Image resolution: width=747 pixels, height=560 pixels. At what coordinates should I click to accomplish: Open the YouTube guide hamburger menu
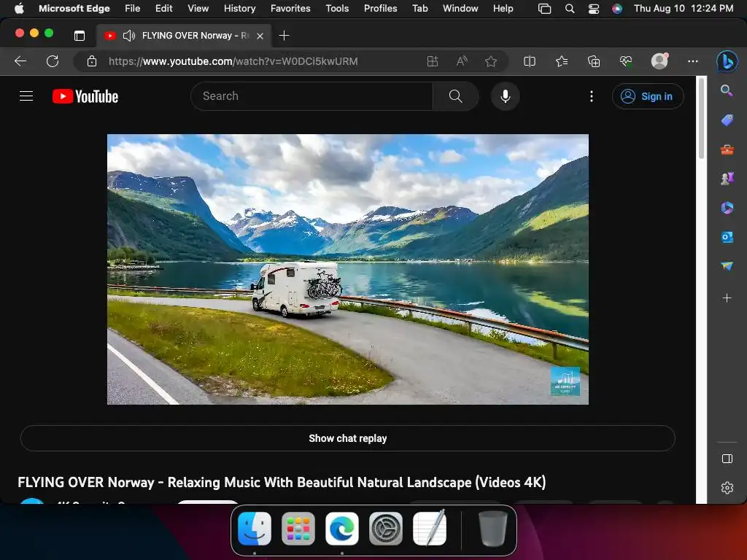(x=26, y=96)
